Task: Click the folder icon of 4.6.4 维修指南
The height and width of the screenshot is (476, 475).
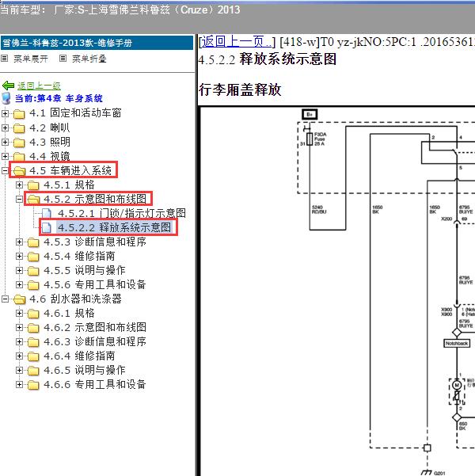Action: [33, 356]
